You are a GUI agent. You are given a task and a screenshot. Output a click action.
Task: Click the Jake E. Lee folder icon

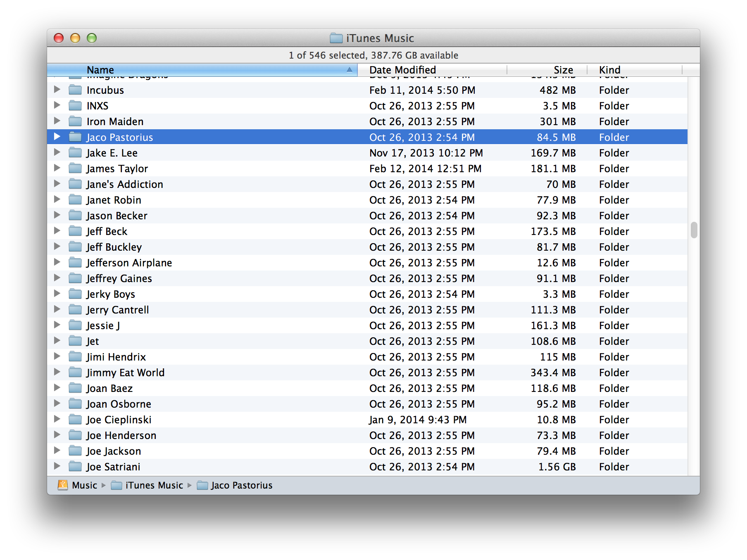click(x=75, y=152)
